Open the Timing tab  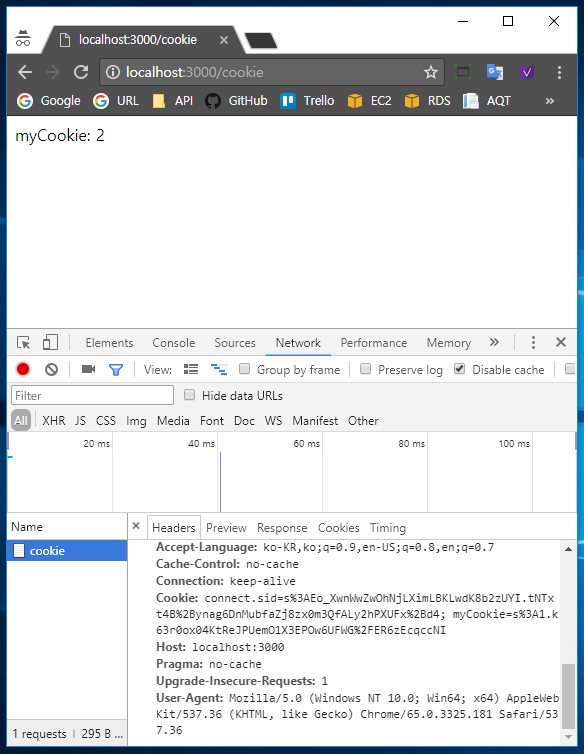(388, 528)
